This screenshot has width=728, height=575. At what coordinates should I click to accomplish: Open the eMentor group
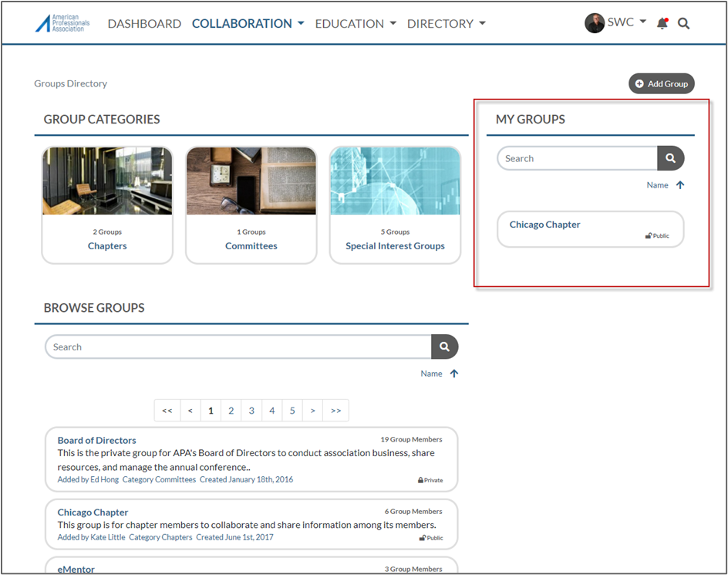(76, 570)
